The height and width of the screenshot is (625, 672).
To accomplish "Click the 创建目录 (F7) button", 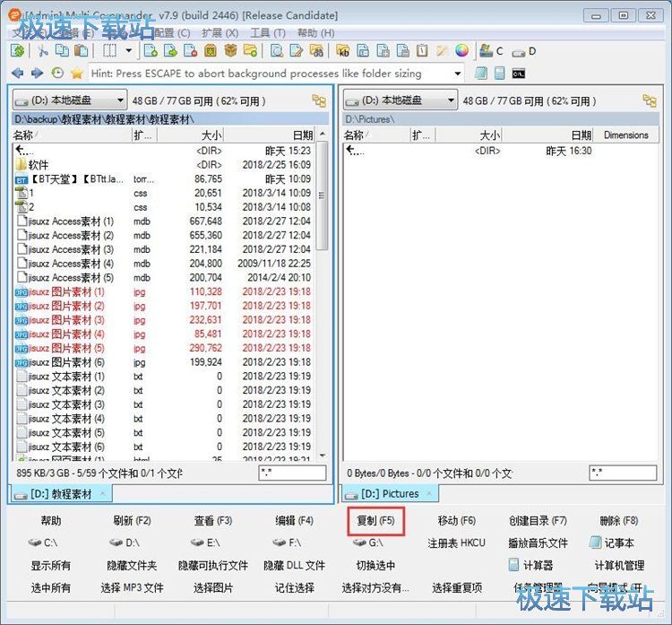I will (x=538, y=521).
